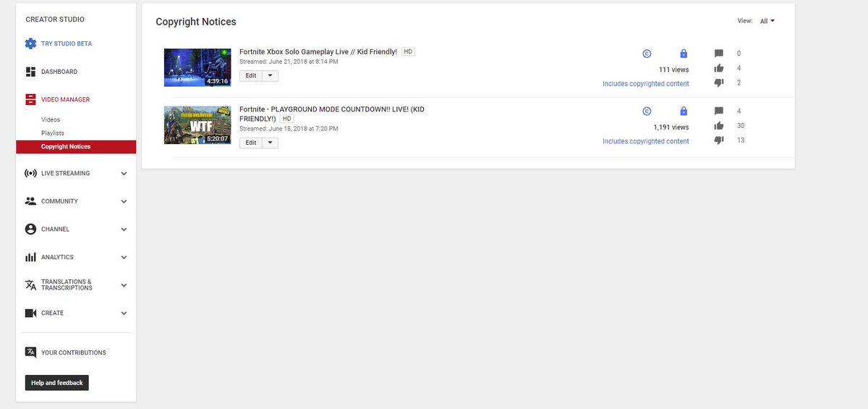Click Edit button for Playground Mode Countdown video
Screen dimensions: 868x409
click(250, 143)
